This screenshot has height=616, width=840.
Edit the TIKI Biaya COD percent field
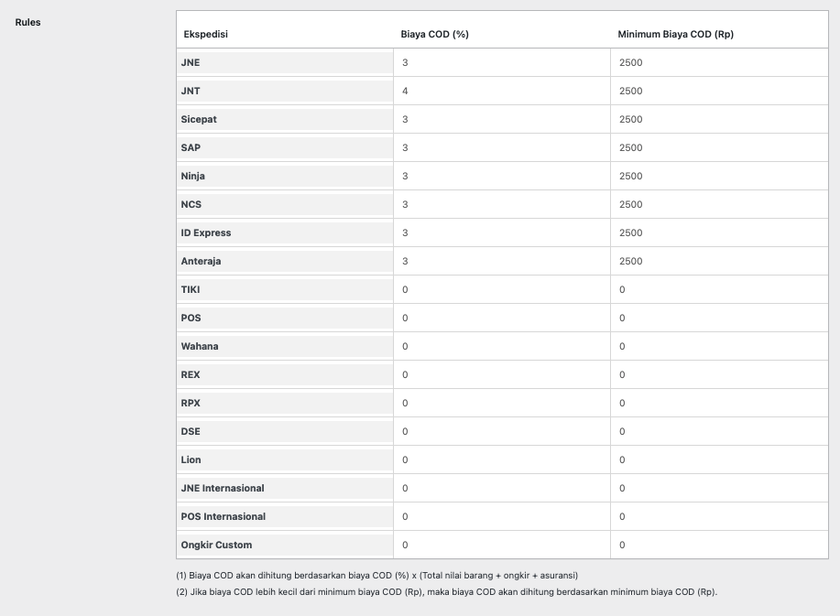(x=501, y=289)
